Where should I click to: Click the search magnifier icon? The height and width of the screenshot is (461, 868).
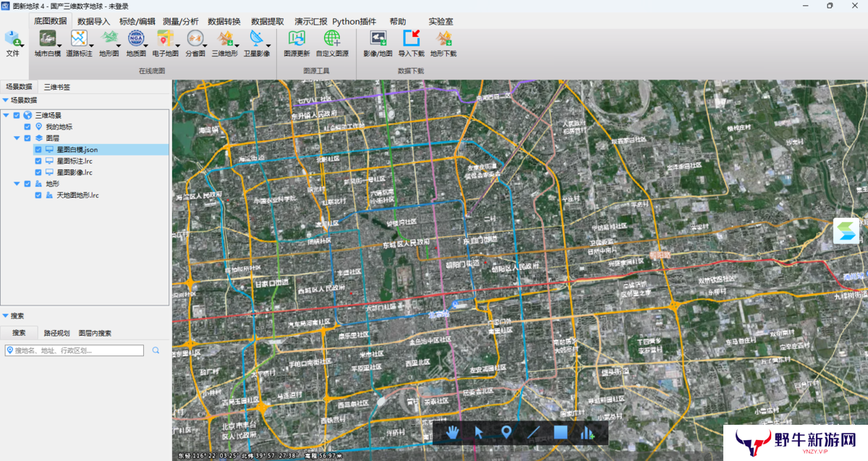point(156,350)
